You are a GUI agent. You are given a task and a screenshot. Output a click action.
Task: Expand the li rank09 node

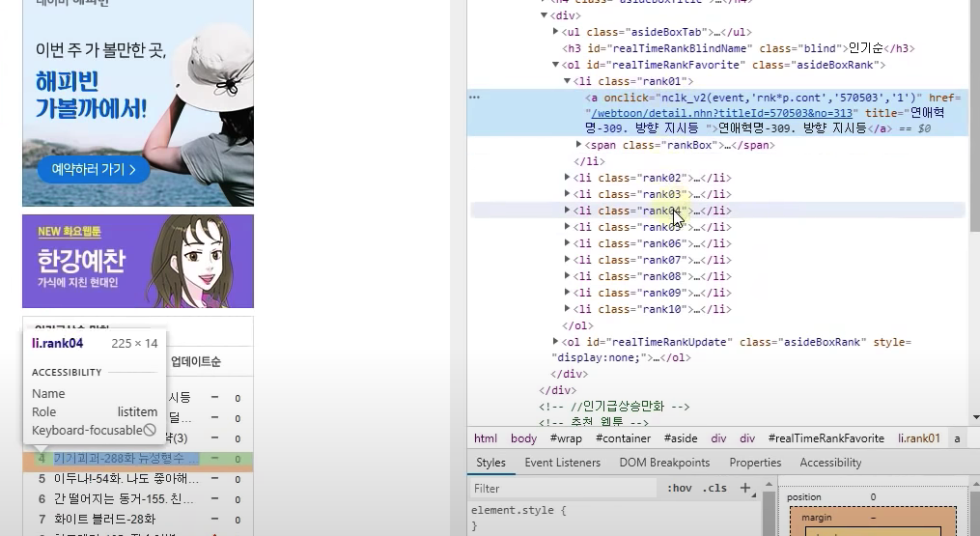[568, 292]
